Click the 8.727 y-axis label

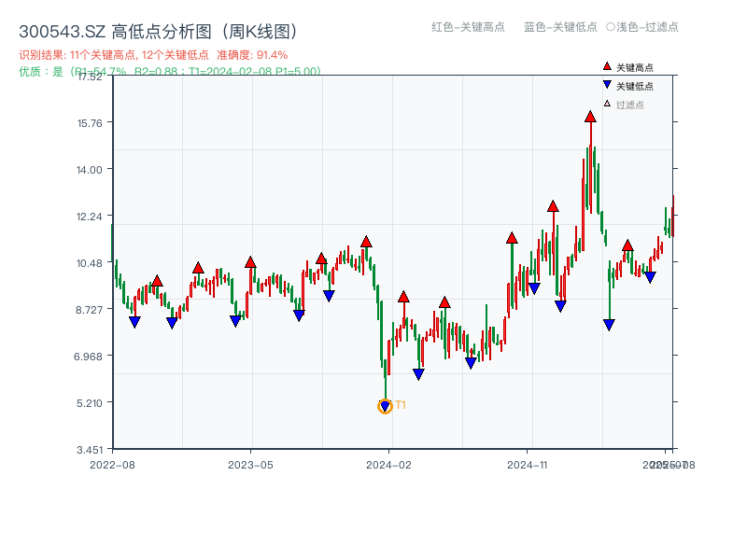click(89, 310)
